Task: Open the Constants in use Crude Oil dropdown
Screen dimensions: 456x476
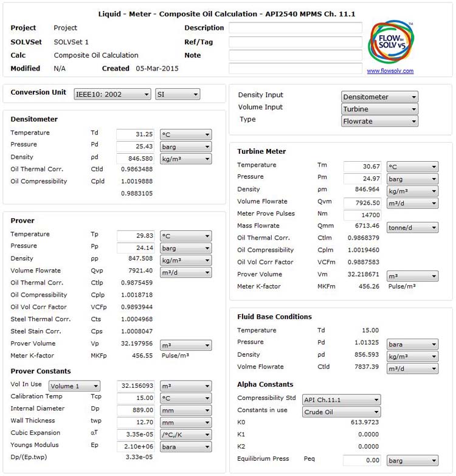Action: tap(342, 412)
